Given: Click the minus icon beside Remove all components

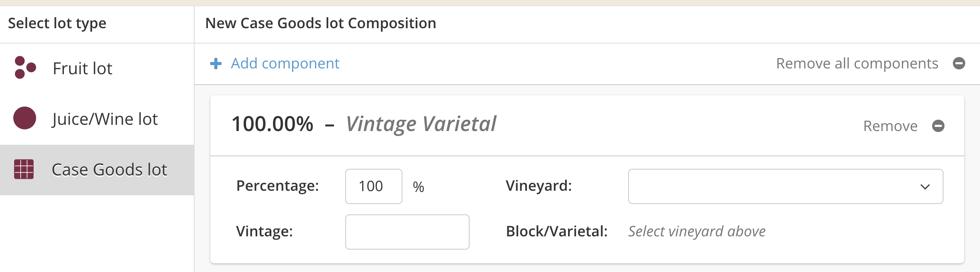Looking at the screenshot, I should point(959,63).
